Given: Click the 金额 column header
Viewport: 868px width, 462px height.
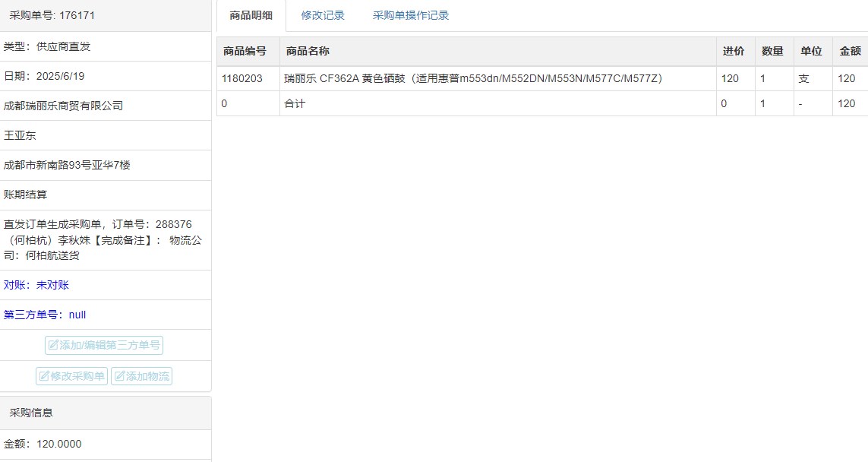Looking at the screenshot, I should click(x=850, y=51).
